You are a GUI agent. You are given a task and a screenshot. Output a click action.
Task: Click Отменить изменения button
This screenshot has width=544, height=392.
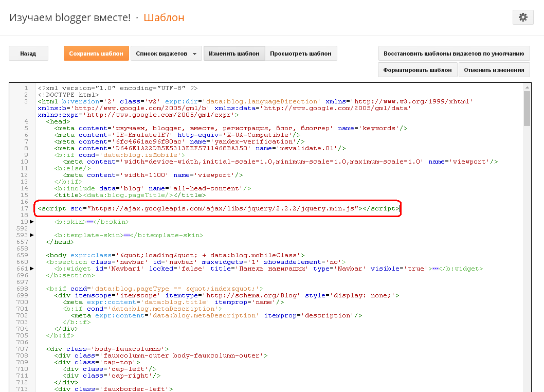[x=494, y=70]
